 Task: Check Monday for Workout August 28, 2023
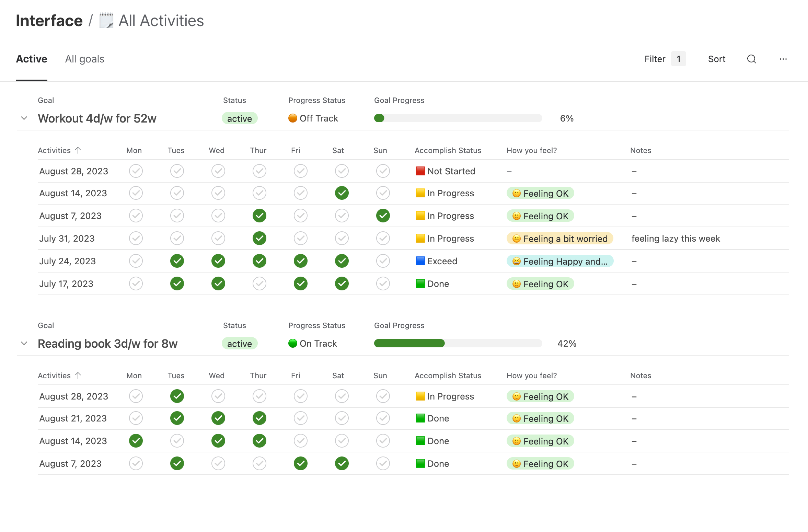coord(136,171)
